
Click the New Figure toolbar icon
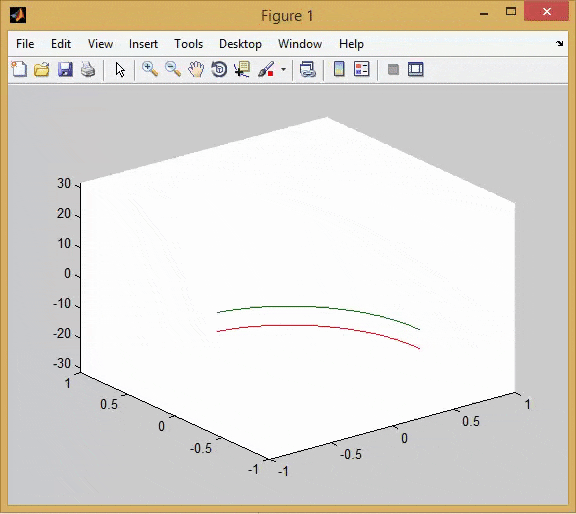pos(19,69)
